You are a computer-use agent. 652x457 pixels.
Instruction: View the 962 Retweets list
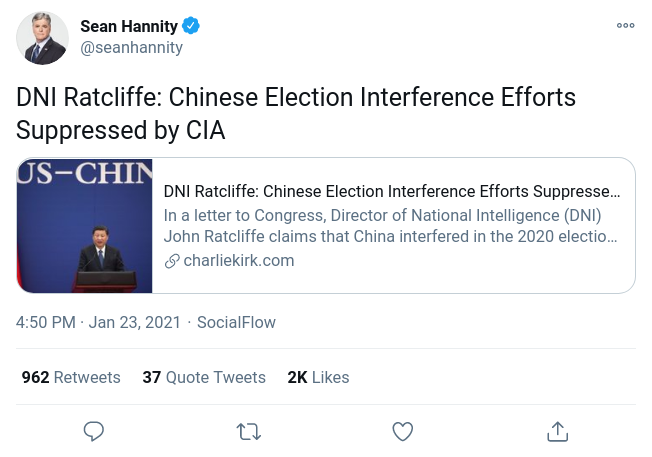click(71, 377)
